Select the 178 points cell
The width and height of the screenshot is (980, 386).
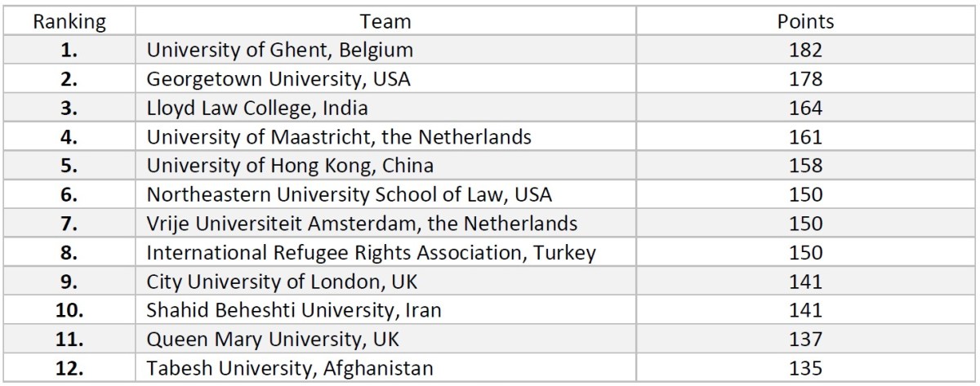click(805, 79)
